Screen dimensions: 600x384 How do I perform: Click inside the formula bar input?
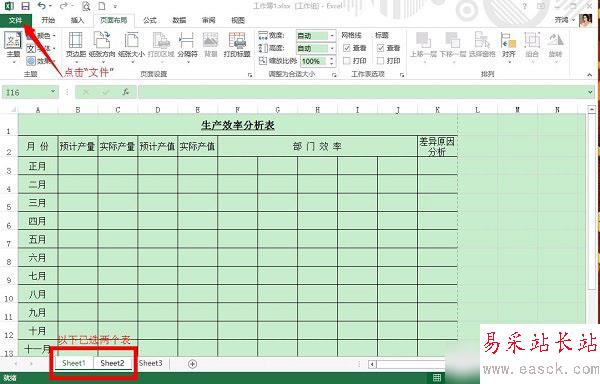(x=362, y=92)
